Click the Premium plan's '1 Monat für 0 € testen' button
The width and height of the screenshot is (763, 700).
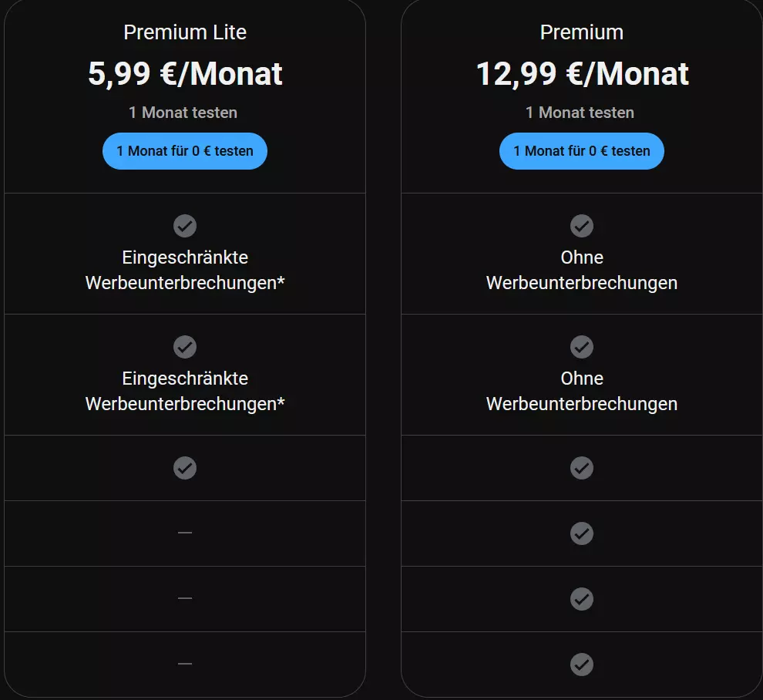pos(581,151)
